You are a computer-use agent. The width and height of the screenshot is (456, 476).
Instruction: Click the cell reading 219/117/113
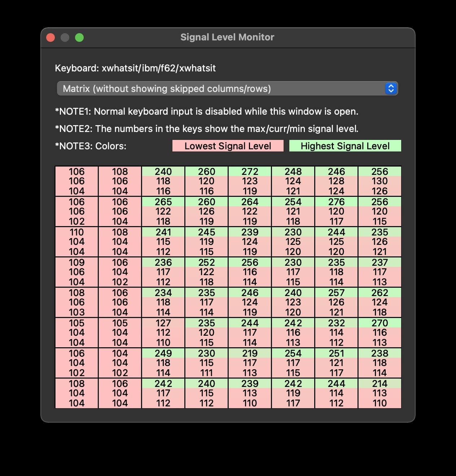pos(250,363)
